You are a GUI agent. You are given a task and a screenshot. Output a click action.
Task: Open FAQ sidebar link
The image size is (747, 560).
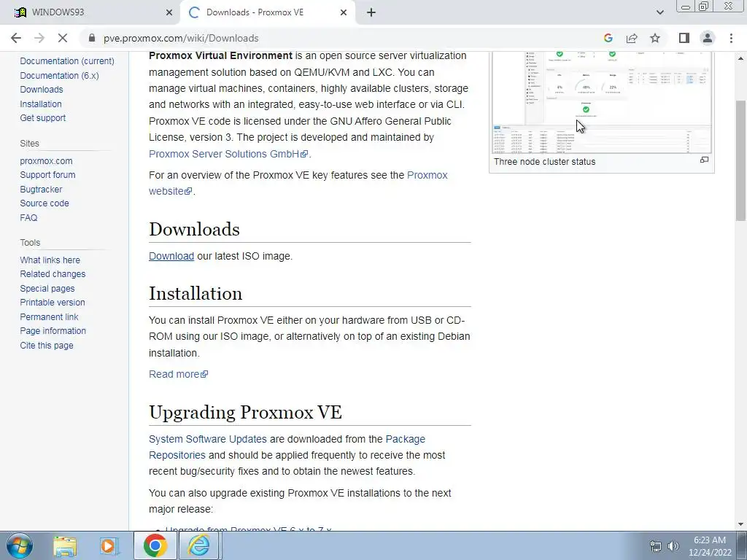(x=28, y=217)
